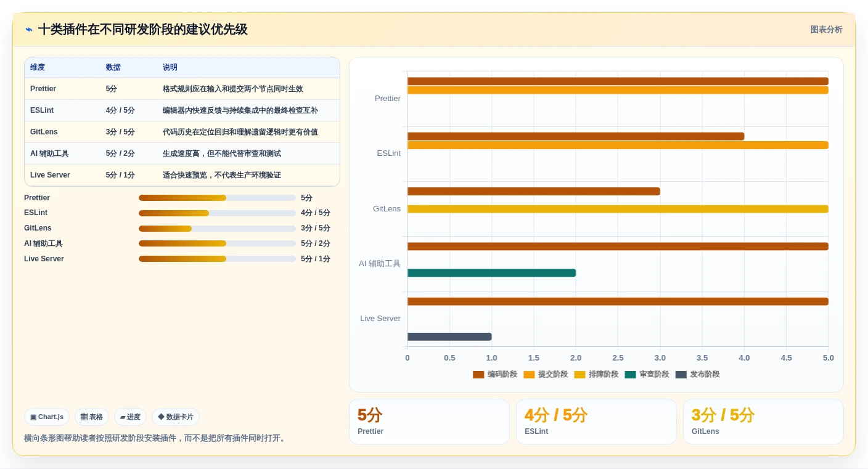868x469 pixels.
Task: Click the 数据 column header
Action: point(113,68)
